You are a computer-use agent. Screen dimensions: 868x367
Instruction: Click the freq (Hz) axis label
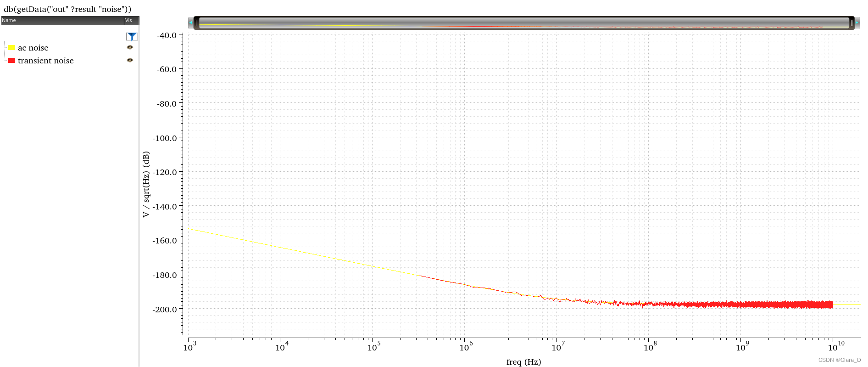point(524,362)
